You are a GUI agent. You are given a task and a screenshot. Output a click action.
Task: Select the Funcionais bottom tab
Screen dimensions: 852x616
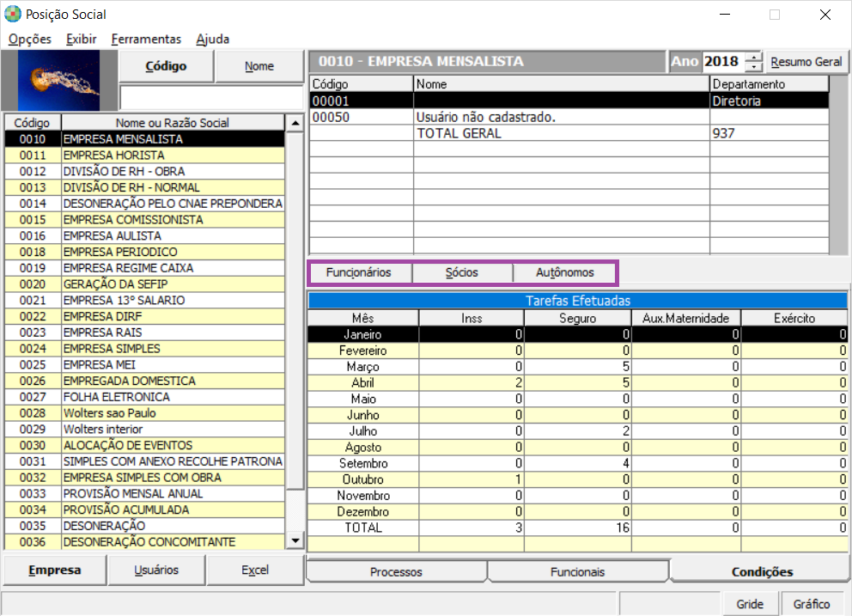click(577, 571)
